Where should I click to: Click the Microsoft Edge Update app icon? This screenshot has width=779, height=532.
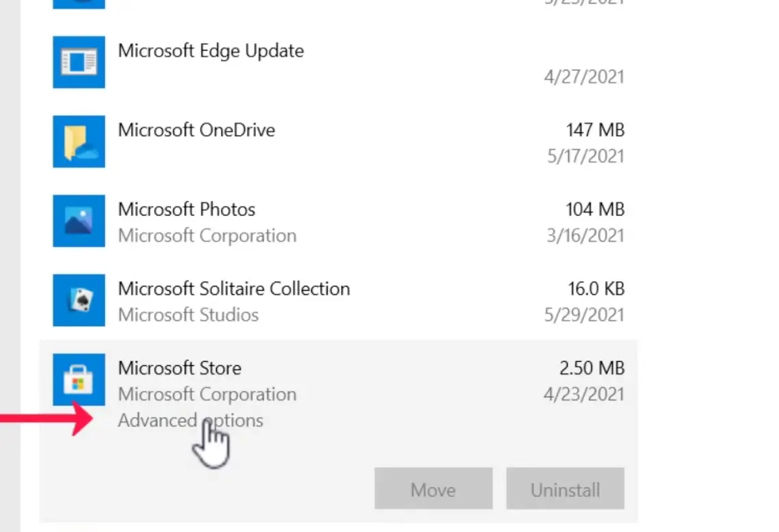tap(79, 62)
